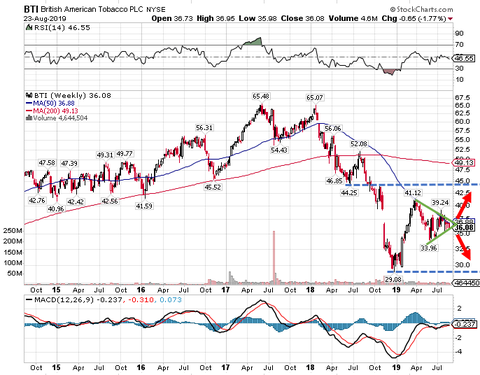480x375 pixels.
Task: Click the 46.55 RSI value tag on right axis
Action: coord(464,58)
